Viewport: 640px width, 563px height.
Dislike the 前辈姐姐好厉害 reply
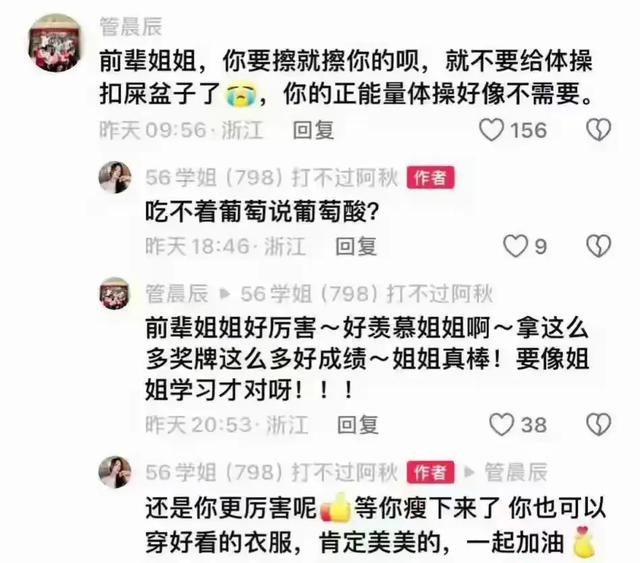click(x=598, y=425)
